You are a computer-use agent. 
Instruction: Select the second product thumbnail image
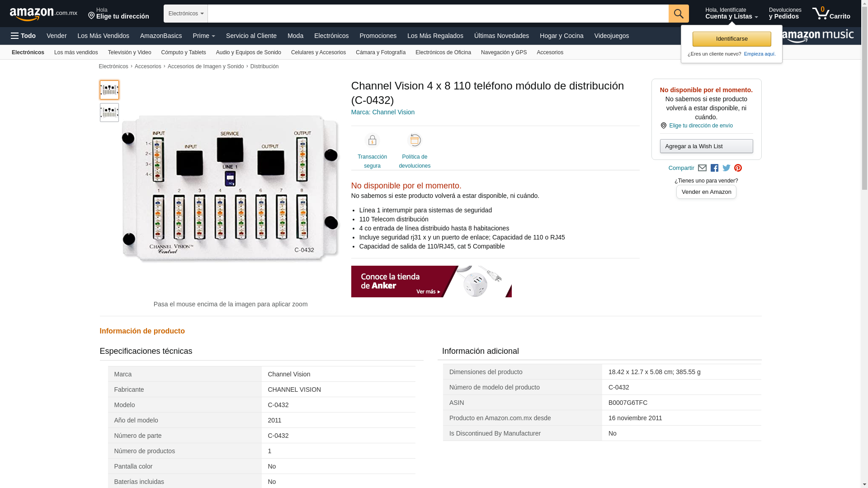click(109, 113)
